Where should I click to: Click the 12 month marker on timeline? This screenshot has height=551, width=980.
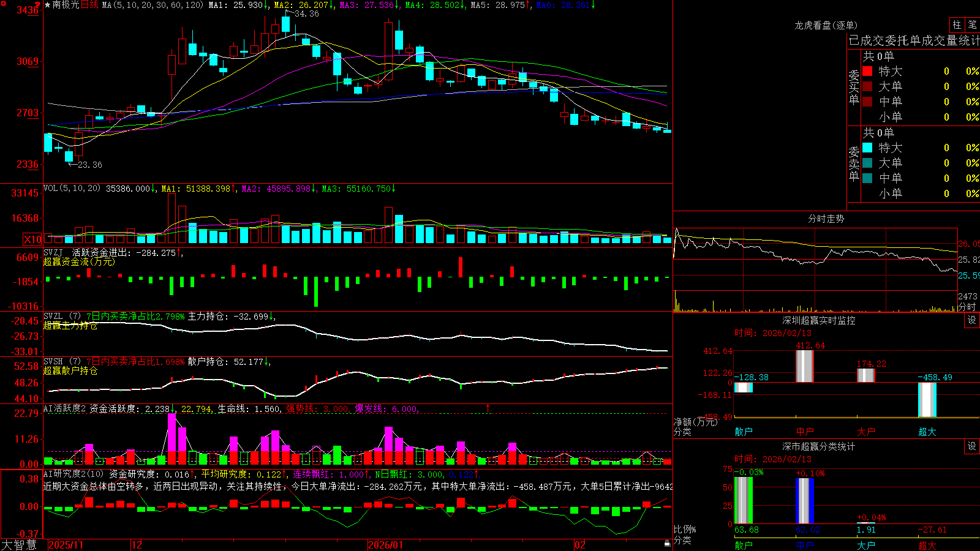pos(137,545)
